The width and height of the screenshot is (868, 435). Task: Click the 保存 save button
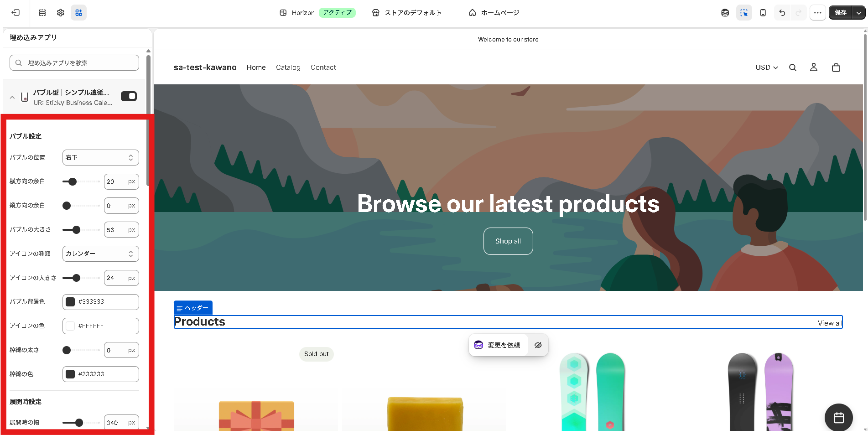click(841, 13)
